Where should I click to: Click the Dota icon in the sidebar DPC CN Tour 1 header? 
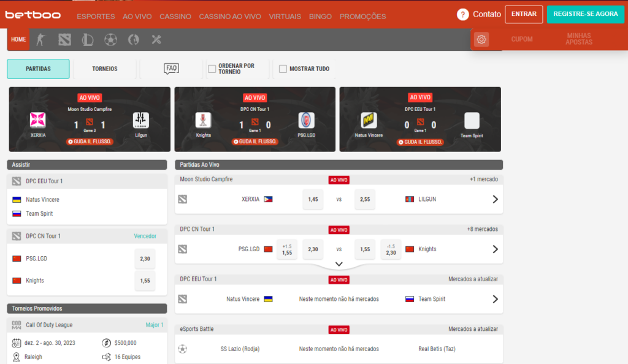[x=17, y=236]
